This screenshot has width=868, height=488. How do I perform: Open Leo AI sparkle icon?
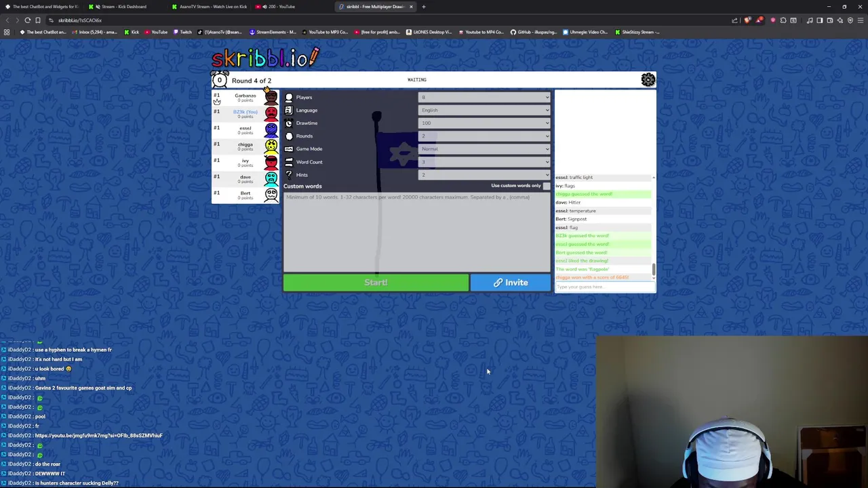point(840,20)
